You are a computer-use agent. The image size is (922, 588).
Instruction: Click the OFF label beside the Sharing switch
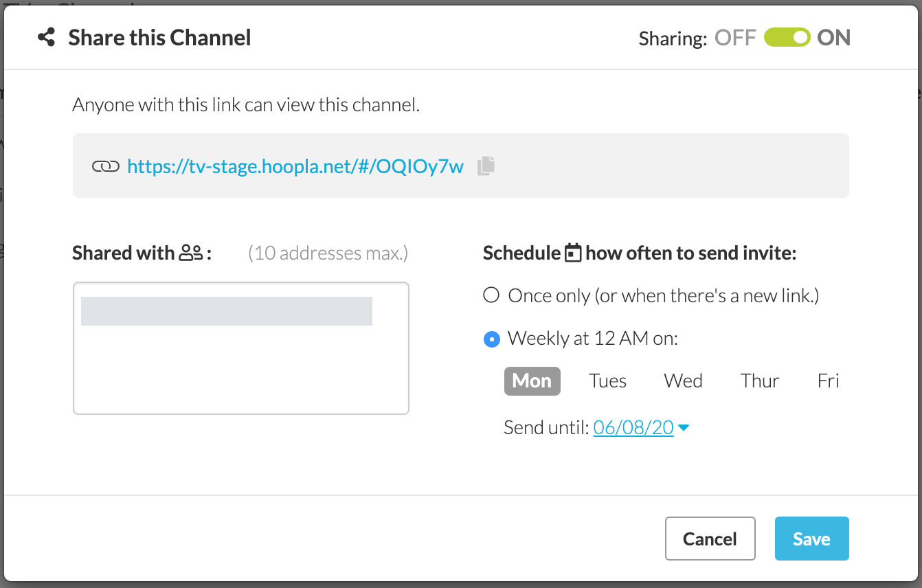pyautogui.click(x=735, y=37)
